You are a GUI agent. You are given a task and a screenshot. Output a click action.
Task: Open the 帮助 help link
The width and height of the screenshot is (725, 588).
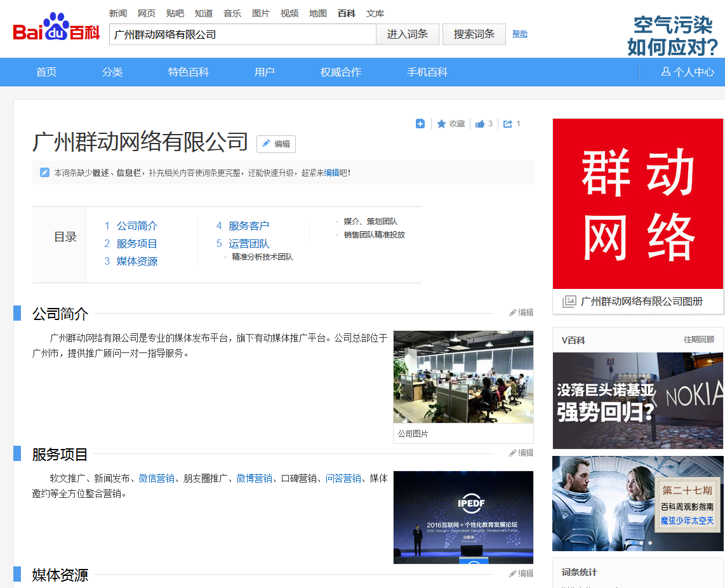[520, 34]
